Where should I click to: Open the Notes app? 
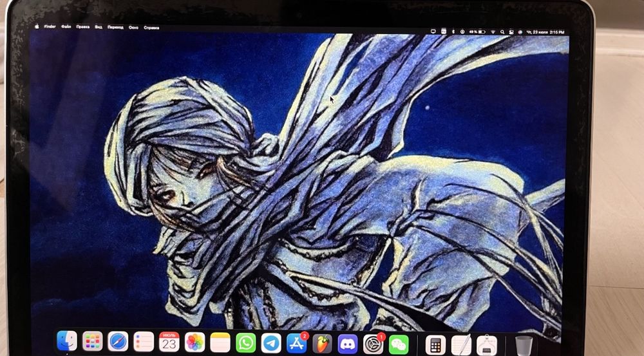coord(220,342)
